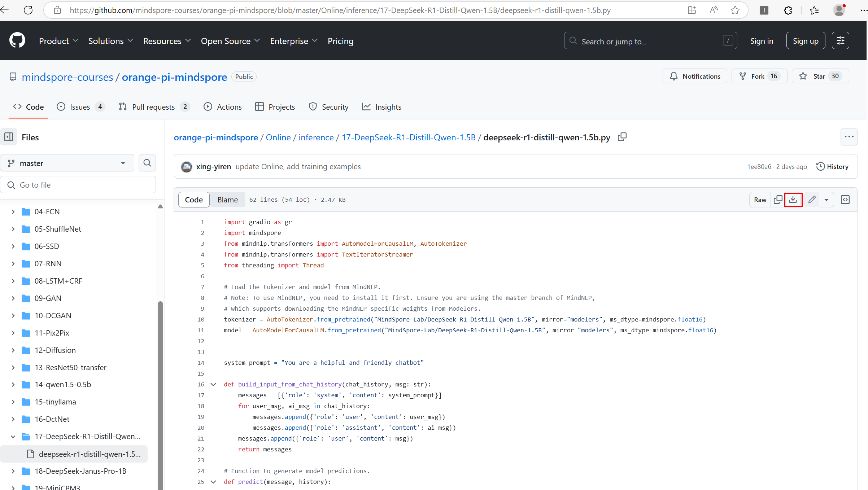Open the Actions tab
This screenshot has height=490, width=868.
223,107
